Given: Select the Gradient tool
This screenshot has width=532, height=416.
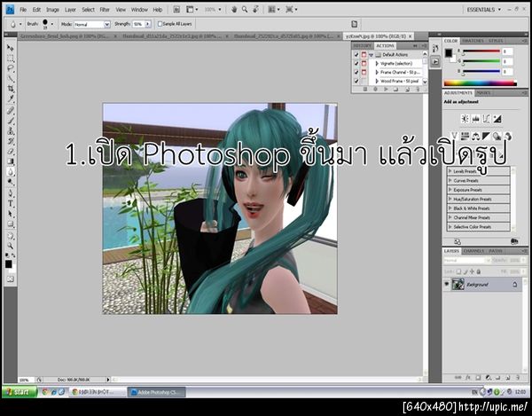Looking at the screenshot, I should tap(10, 161).
